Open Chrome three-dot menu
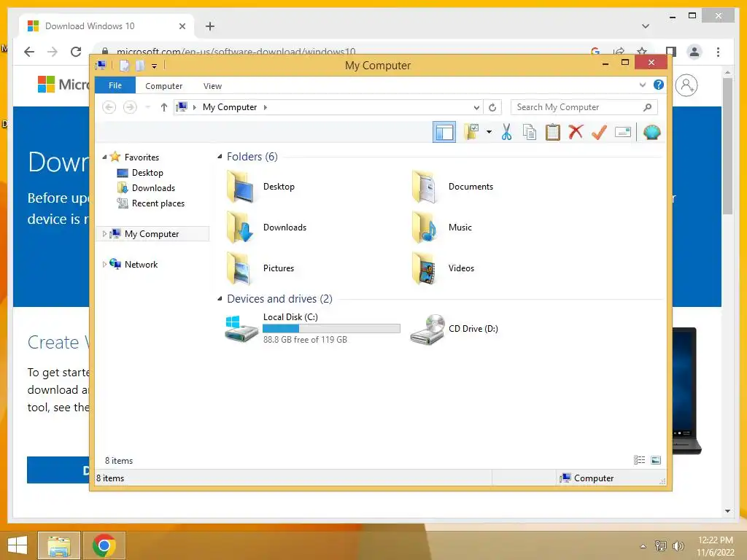Screen dimensions: 747x560 pyautogui.click(x=718, y=52)
